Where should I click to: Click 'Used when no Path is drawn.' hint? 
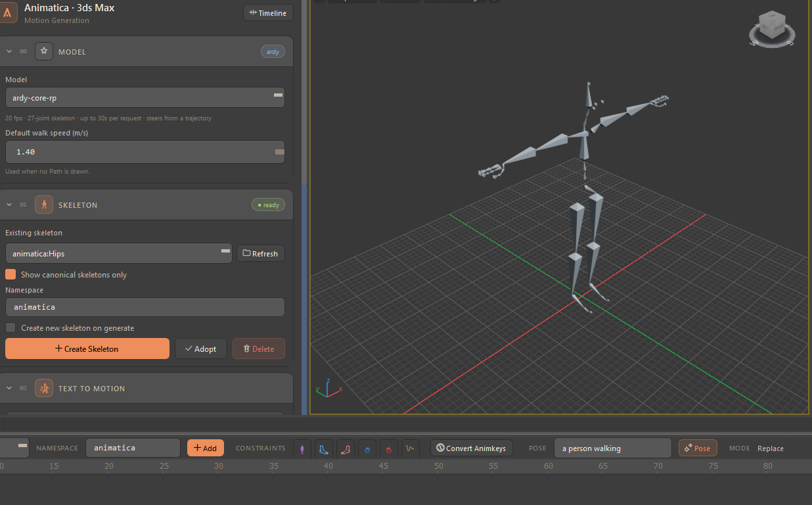click(x=47, y=171)
